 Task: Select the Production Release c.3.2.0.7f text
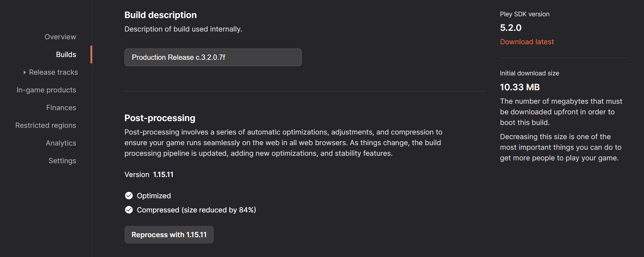tap(178, 57)
